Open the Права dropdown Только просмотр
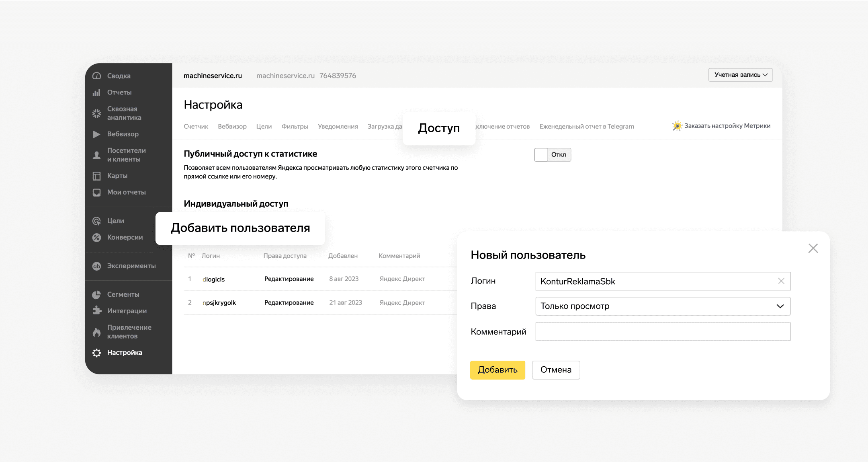The height and width of the screenshot is (462, 868). (663, 306)
